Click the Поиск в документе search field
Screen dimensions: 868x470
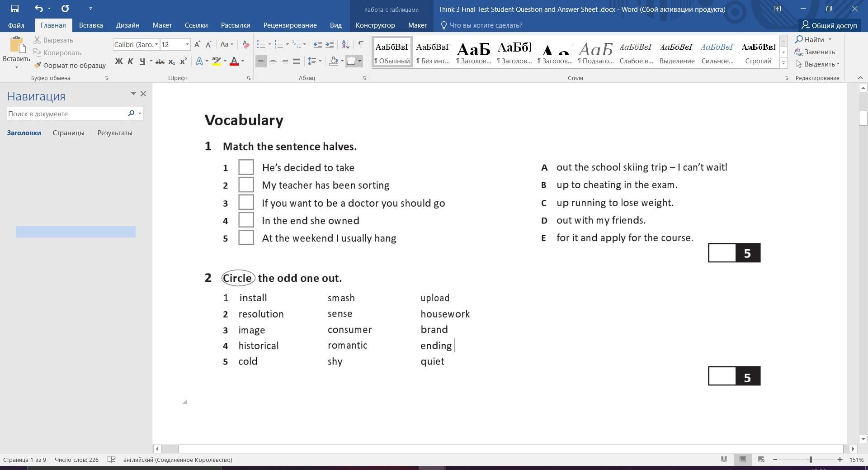(x=66, y=114)
